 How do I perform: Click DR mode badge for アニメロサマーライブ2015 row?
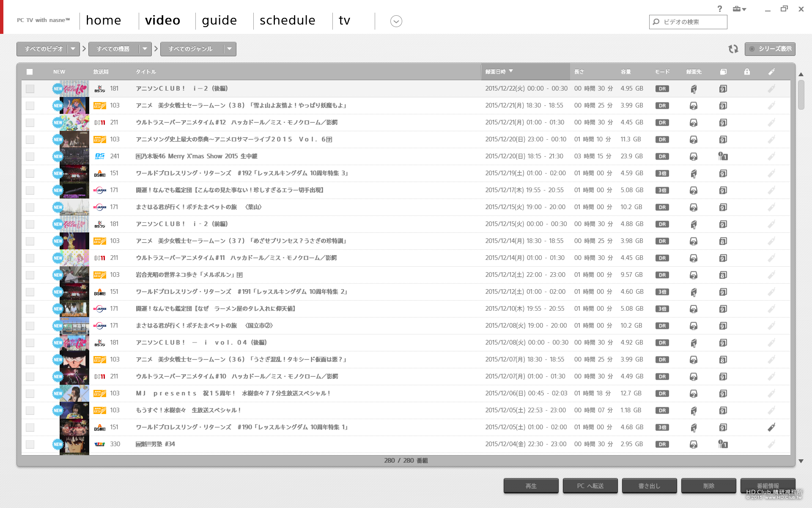(662, 139)
